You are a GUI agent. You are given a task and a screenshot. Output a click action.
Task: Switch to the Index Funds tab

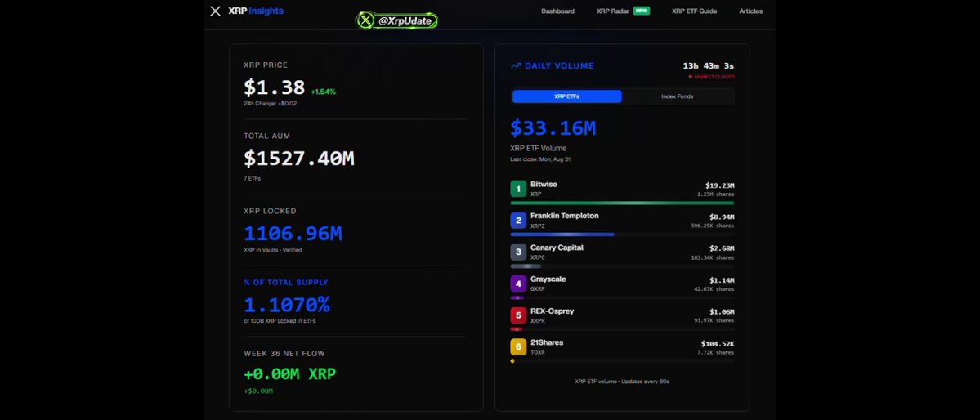point(678,96)
